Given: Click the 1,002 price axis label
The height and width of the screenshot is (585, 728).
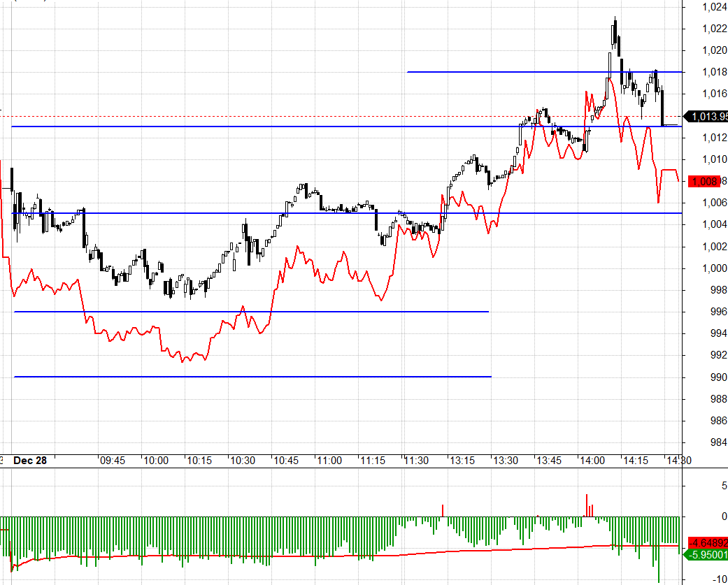Looking at the screenshot, I should (x=715, y=246).
